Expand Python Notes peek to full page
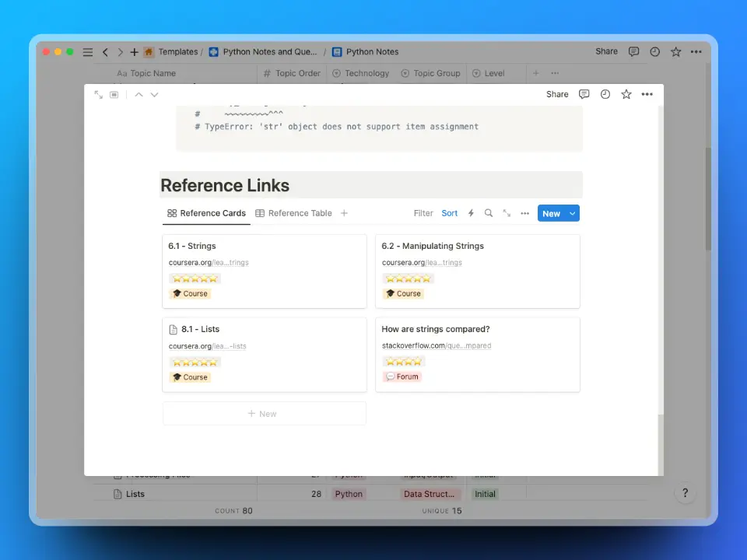Image resolution: width=747 pixels, height=560 pixels. click(98, 94)
